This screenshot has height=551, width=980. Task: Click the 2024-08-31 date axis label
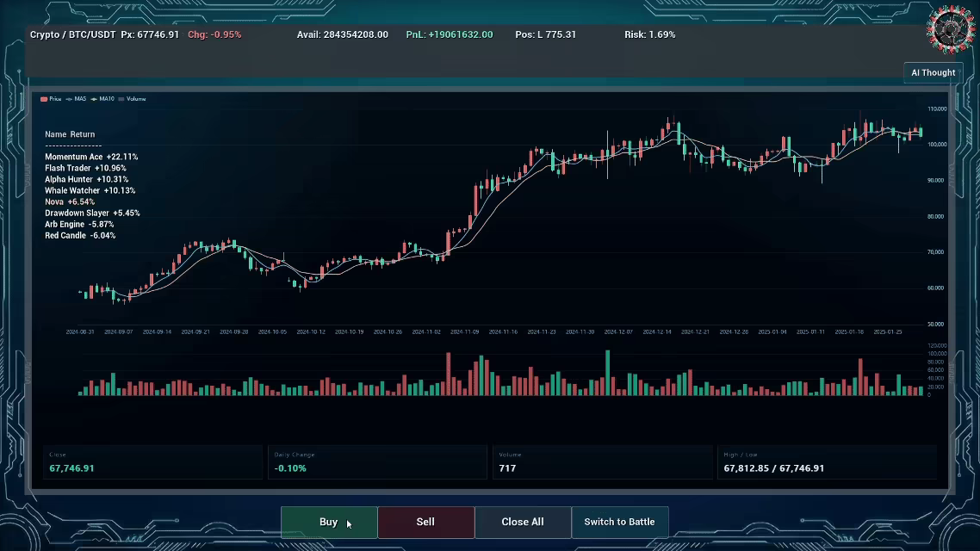80,331
